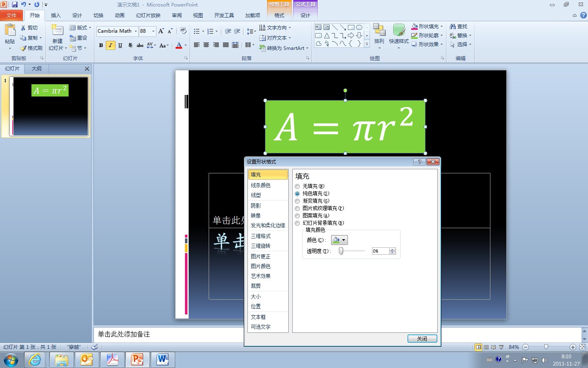588x368 pixels.
Task: Open the Outline (大纲) pane tab
Action: [x=37, y=69]
